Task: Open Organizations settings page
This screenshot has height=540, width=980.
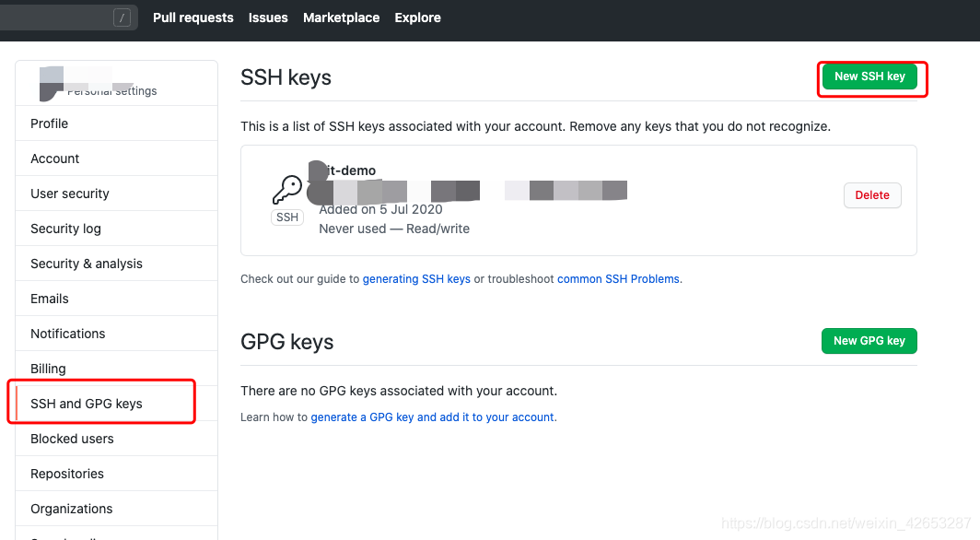Action: tap(117, 508)
